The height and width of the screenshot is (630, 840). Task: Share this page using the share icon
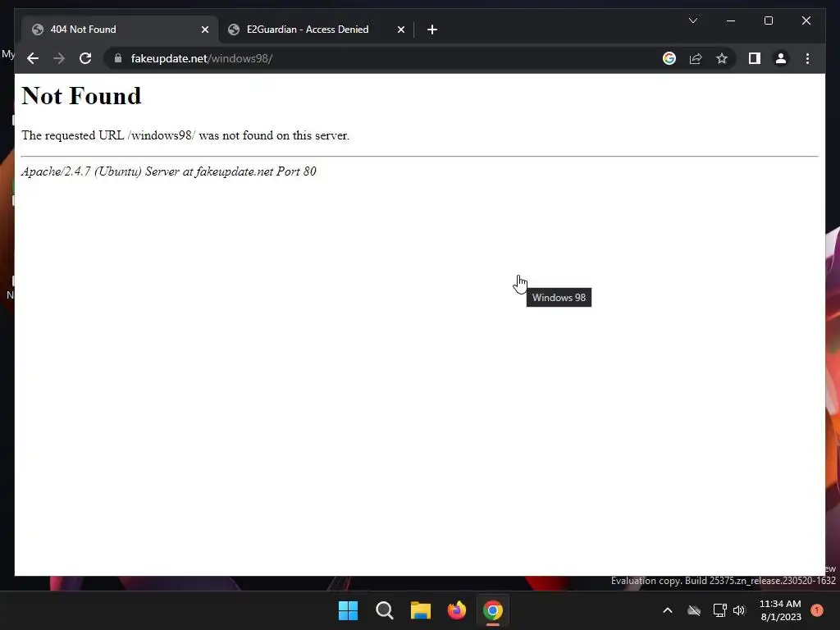696,58
